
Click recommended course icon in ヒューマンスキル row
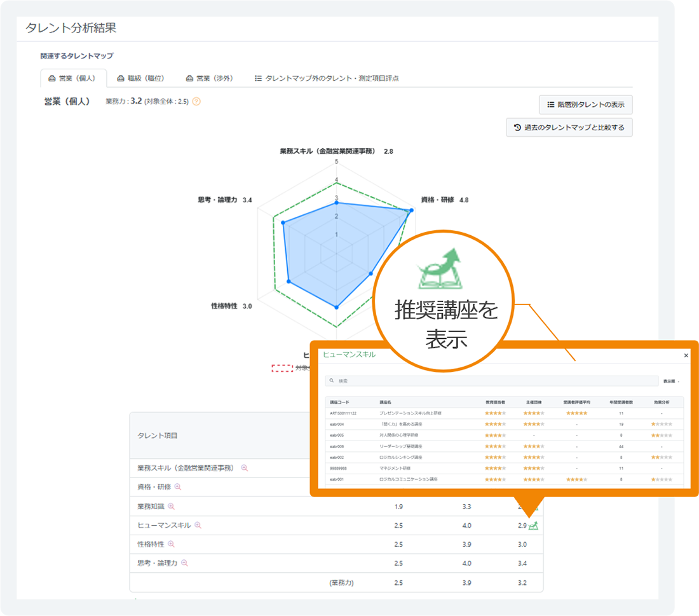coord(534,525)
